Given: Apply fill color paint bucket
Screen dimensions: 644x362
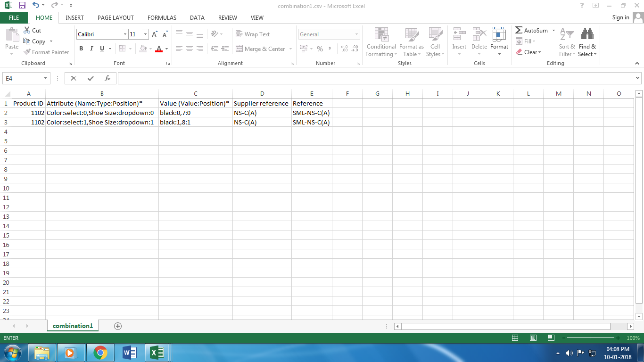Looking at the screenshot, I should pos(143,49).
